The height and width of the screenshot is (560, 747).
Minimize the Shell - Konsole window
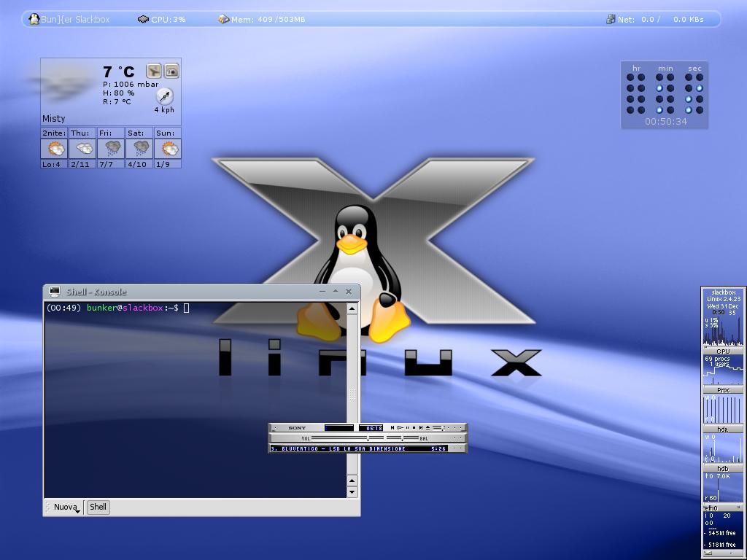322,292
